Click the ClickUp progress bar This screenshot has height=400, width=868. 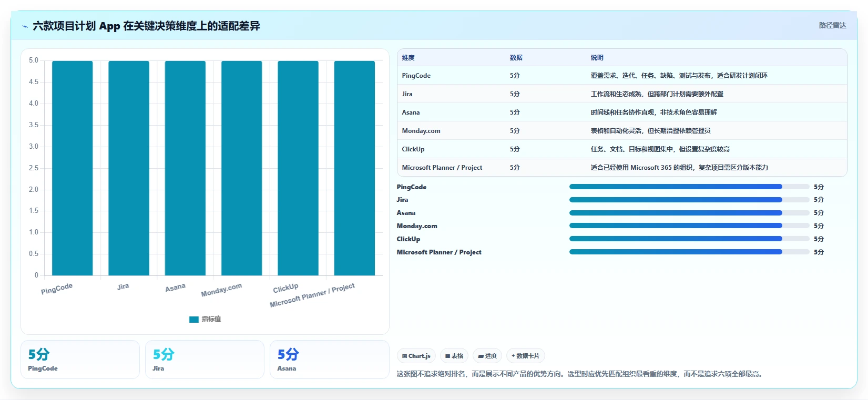point(689,239)
